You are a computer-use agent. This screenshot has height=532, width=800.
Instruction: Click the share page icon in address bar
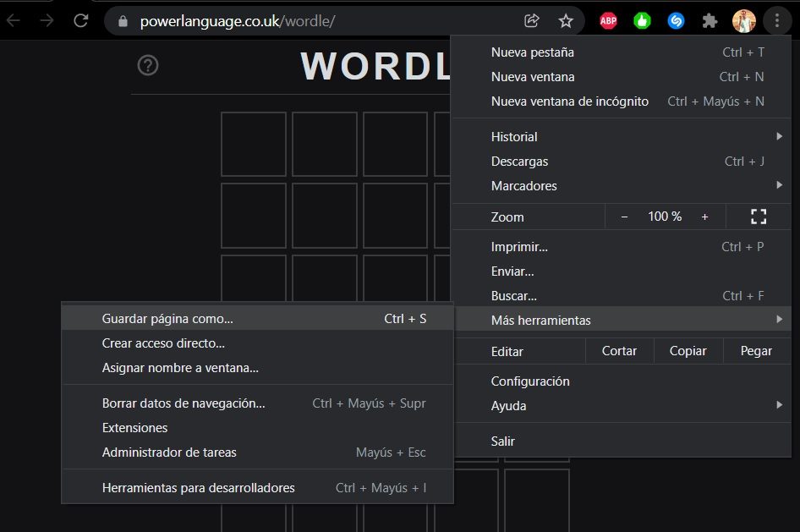pos(532,21)
